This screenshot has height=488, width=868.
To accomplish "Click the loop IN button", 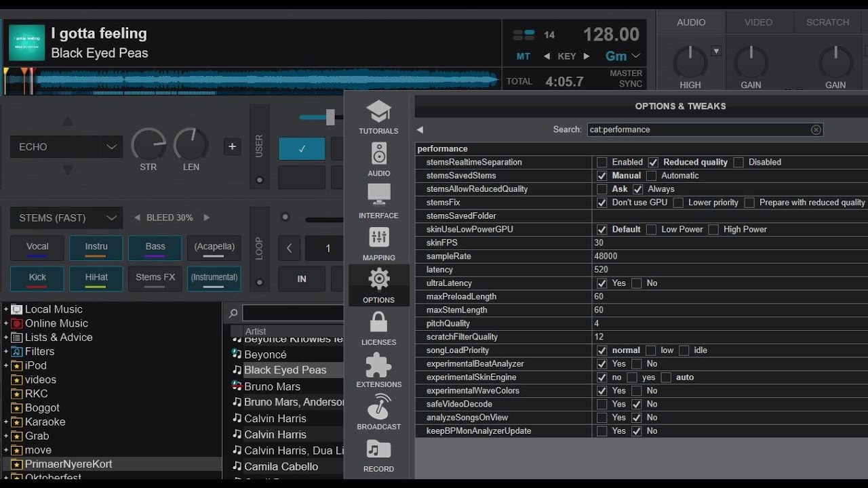I will [x=302, y=279].
